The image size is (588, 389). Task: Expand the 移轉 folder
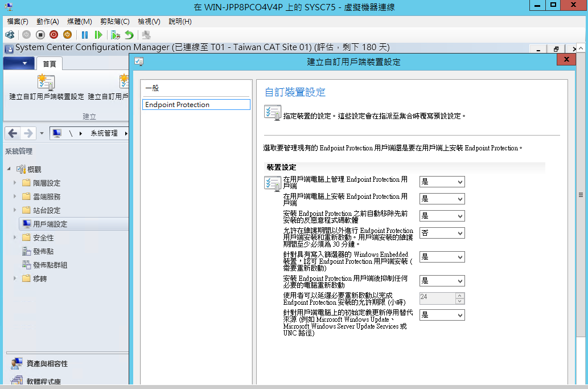pyautogui.click(x=15, y=279)
